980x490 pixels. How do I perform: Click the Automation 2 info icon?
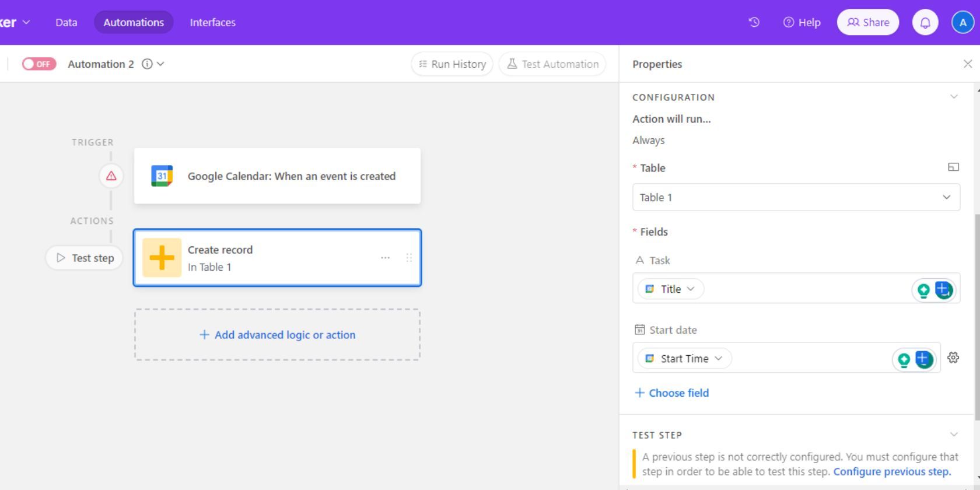148,64
